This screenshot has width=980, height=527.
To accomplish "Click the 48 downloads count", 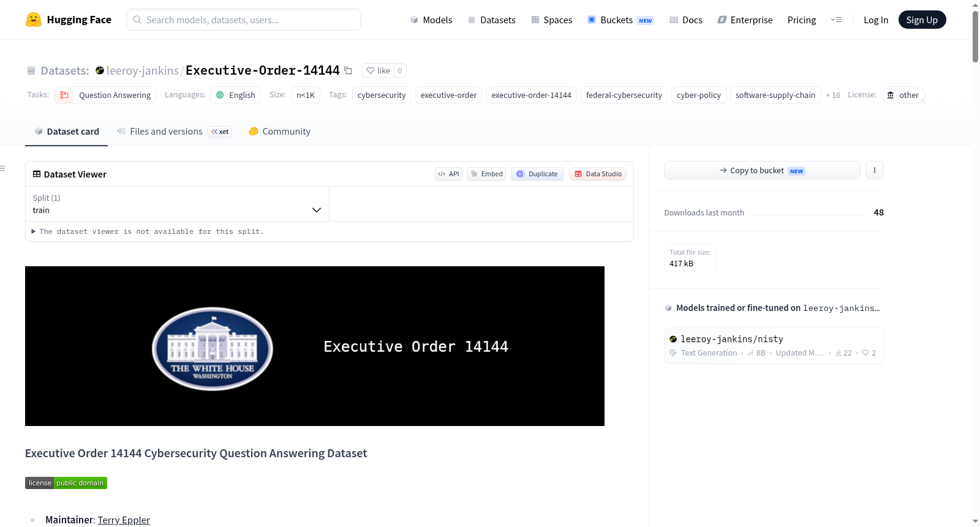I will [x=878, y=212].
